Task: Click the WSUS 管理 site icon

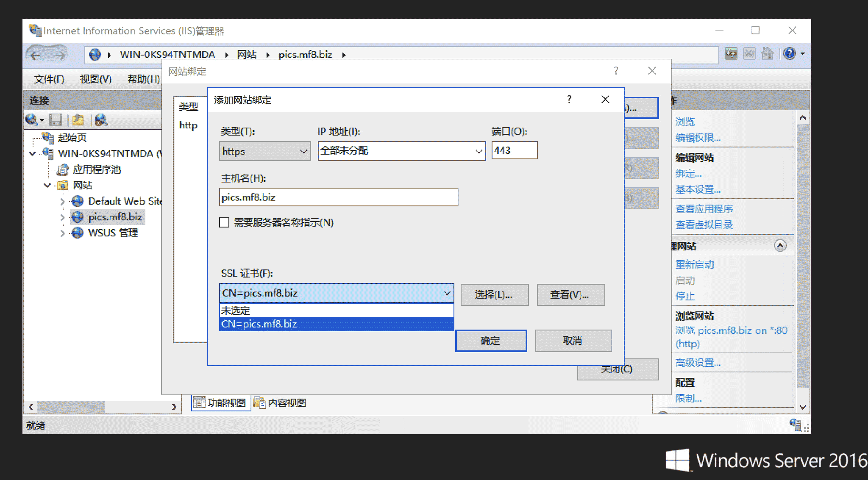Action: tap(77, 233)
